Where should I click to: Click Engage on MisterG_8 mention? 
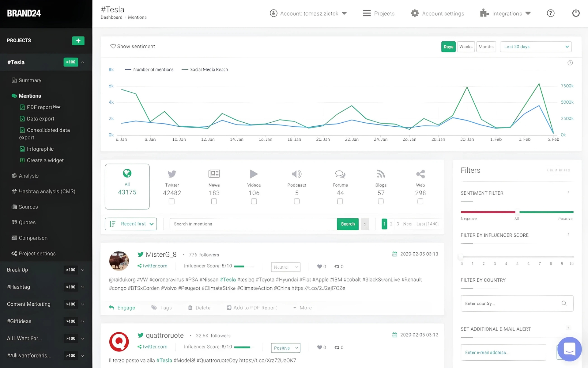point(122,308)
